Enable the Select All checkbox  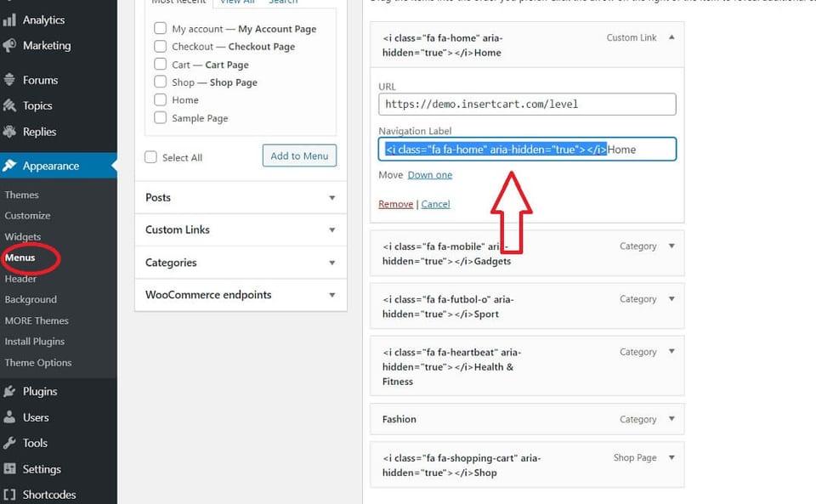tap(150, 157)
